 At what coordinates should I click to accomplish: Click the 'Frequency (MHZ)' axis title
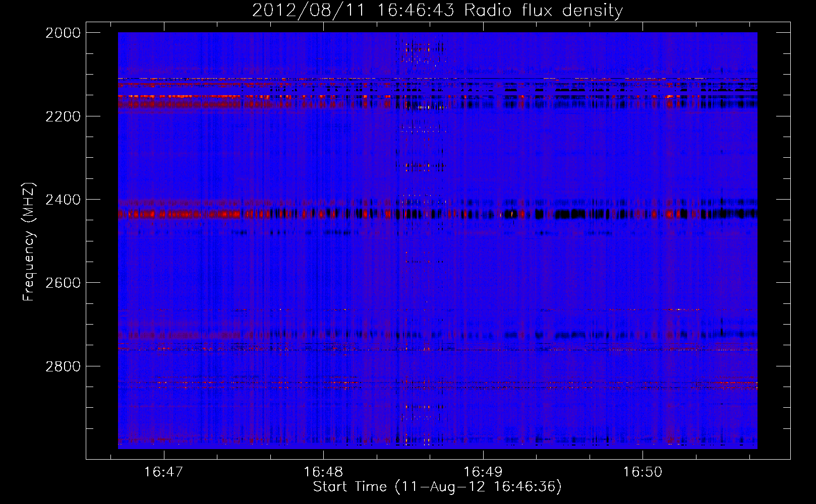(29, 242)
